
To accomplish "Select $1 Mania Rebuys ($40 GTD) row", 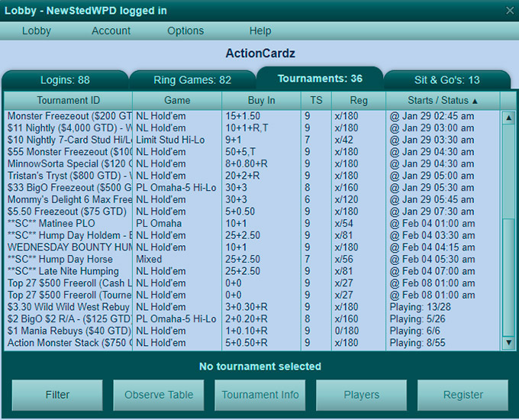I will coord(252,331).
